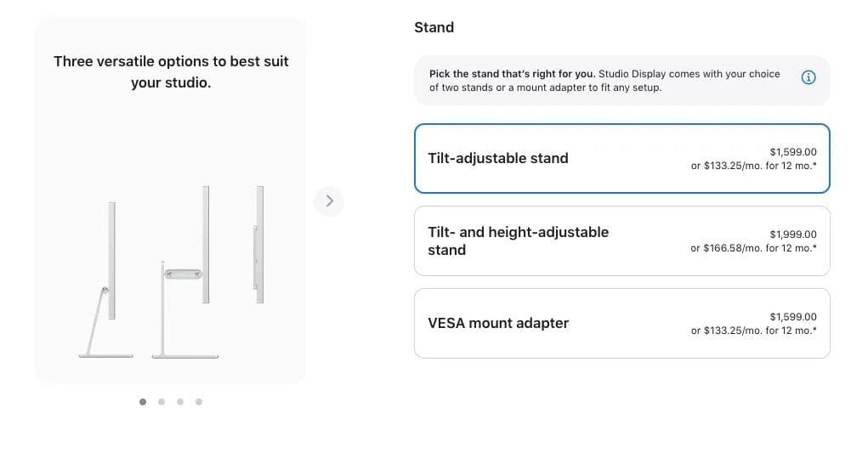Click the $166.58/mo. for 12 mo. financing text
The image size is (868, 458).
coord(753,248)
